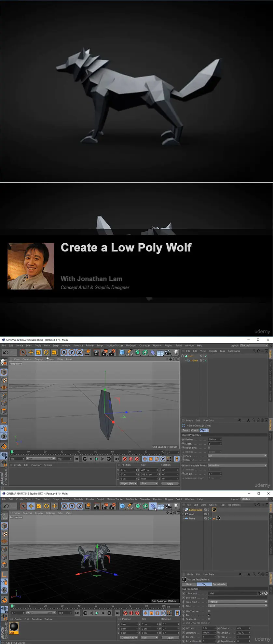273x644 pixels.
Task: Click the Y size 346.41 cm field
Action: click(149, 474)
